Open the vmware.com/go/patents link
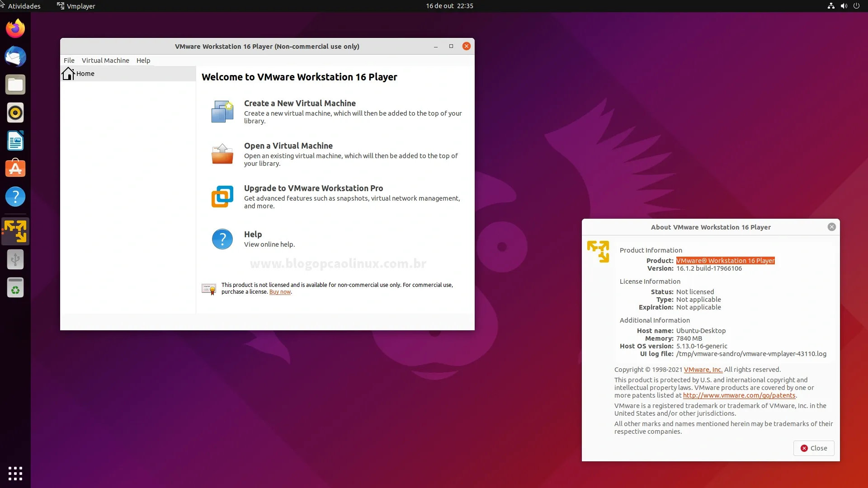This screenshot has height=488, width=868. click(x=739, y=395)
